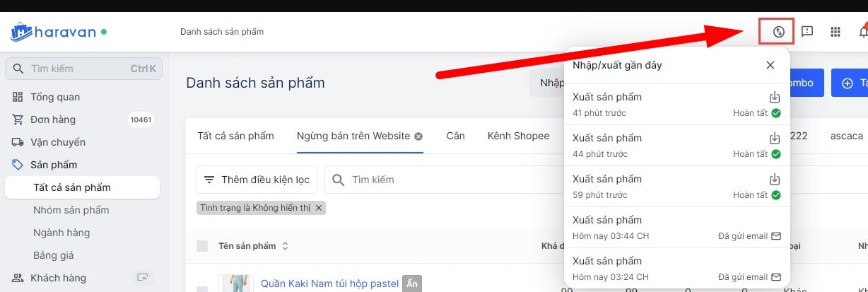The height and width of the screenshot is (292, 868).
Task: Click the Haravan logo
Action: [x=58, y=32]
